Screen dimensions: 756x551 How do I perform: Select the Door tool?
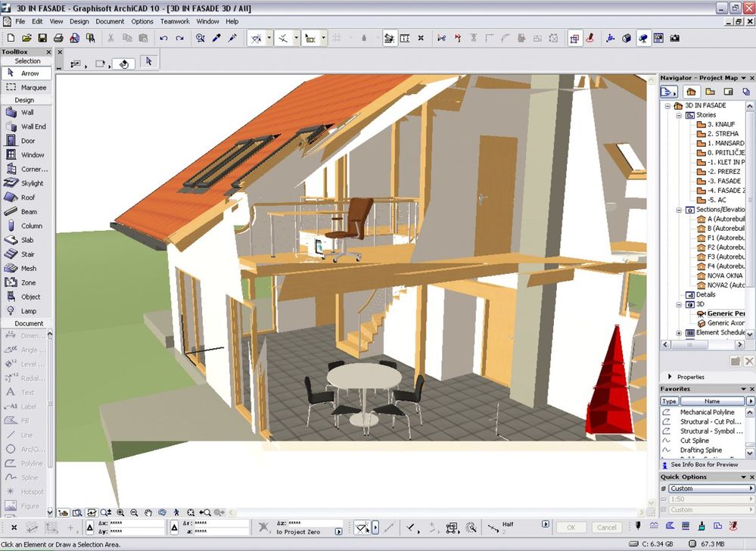point(29,140)
